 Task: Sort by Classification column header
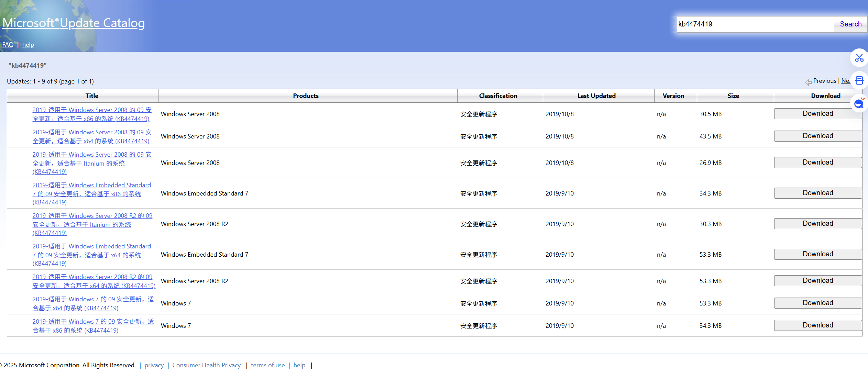tap(498, 96)
